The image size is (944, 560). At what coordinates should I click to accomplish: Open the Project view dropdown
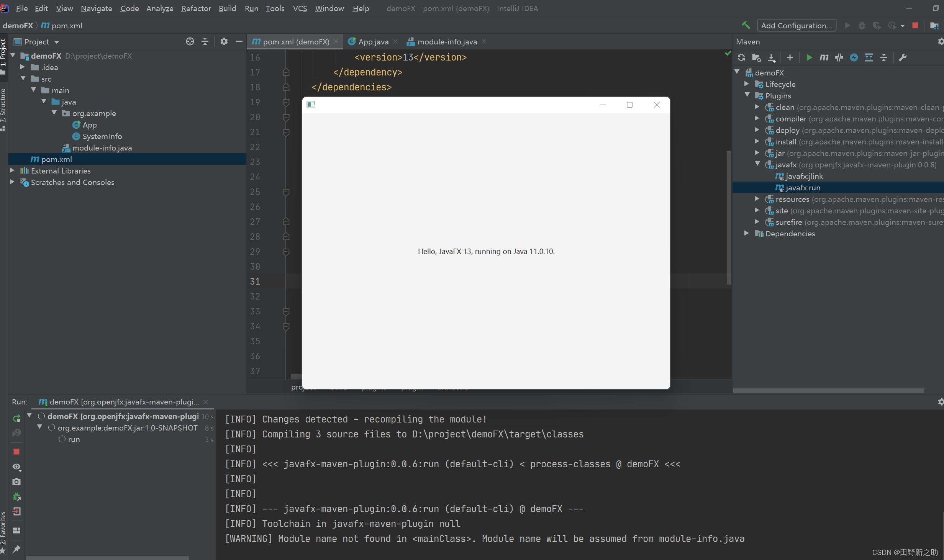click(x=57, y=42)
